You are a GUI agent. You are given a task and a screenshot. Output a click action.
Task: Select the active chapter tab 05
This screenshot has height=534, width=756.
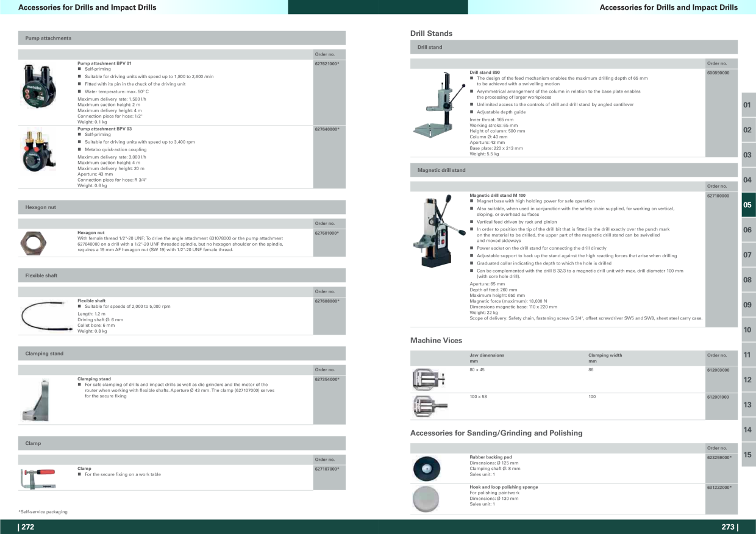[748, 205]
